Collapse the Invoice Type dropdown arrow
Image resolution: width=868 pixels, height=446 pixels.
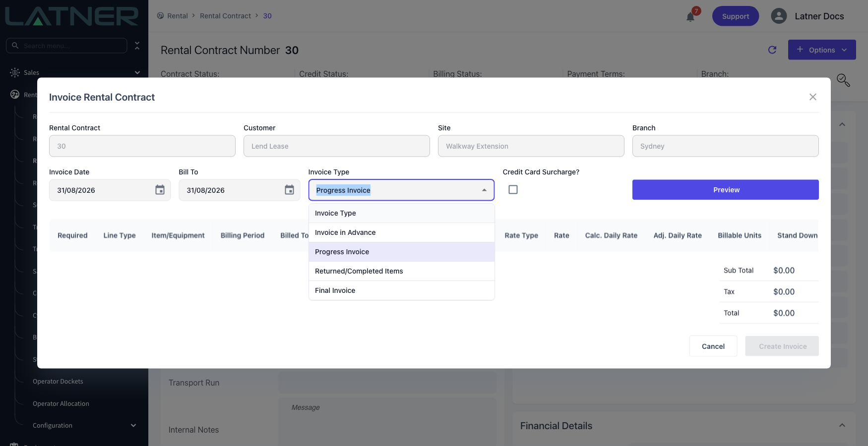point(484,190)
